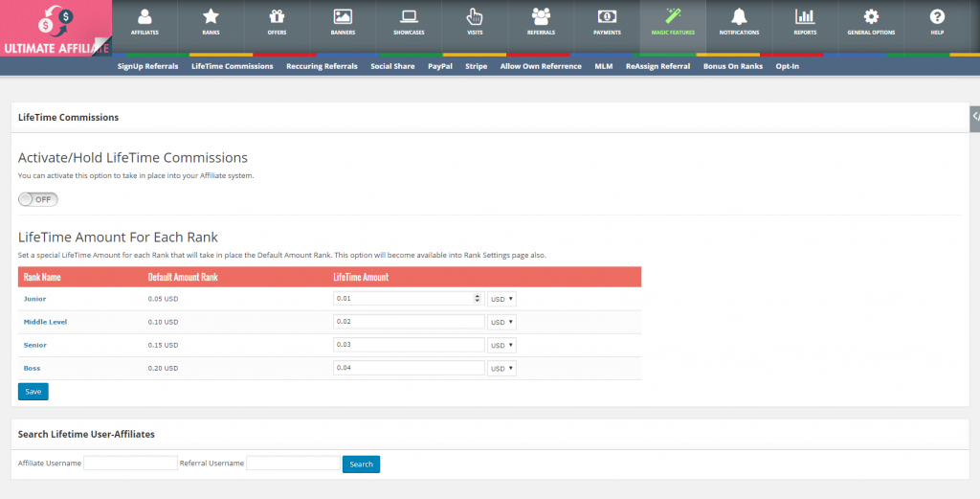Go to Recuring Referrals submenu
This screenshot has height=499, width=980.
[322, 66]
